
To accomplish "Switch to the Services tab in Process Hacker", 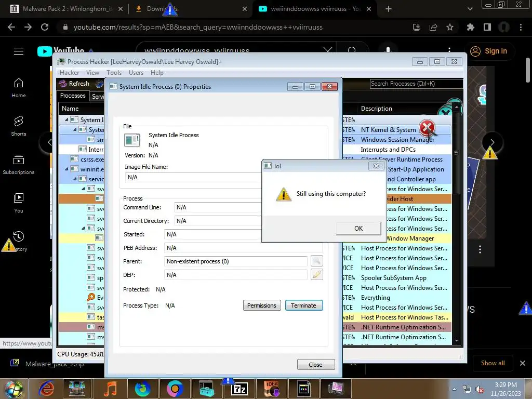I will [x=98, y=96].
